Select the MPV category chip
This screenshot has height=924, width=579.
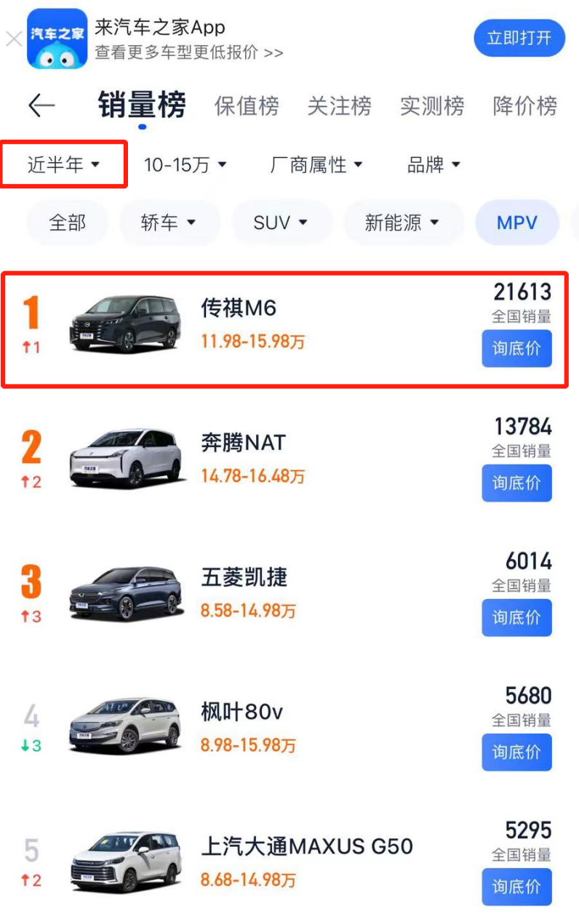click(x=517, y=222)
